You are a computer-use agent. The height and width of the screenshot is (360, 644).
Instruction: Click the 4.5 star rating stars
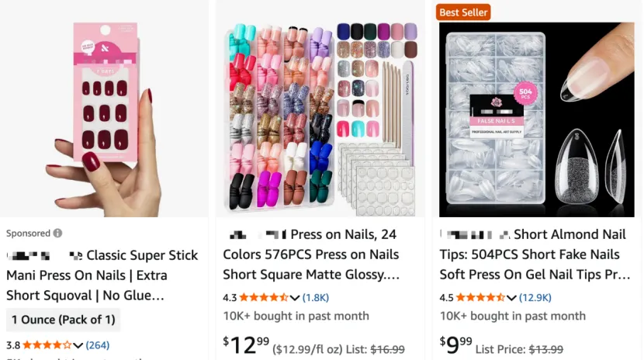click(480, 297)
